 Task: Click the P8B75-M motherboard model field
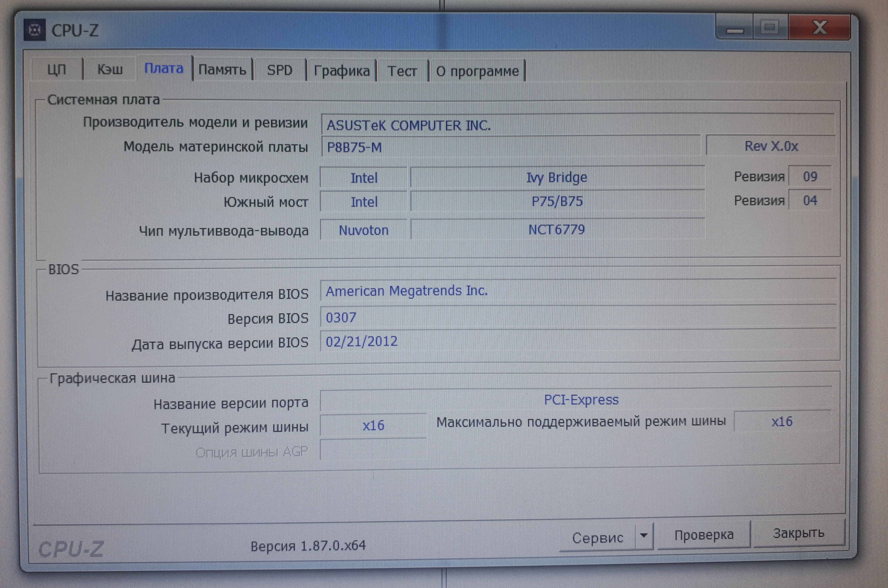pos(510,147)
